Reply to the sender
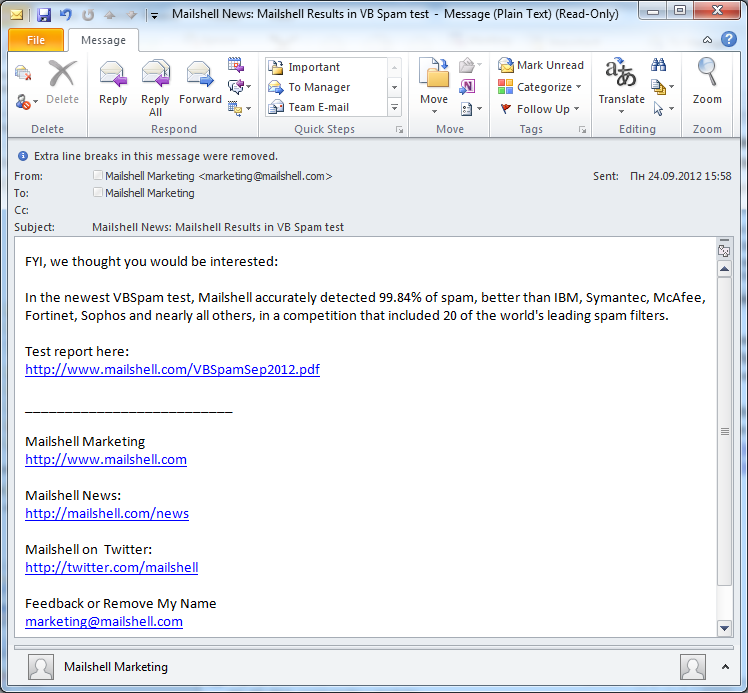Viewport: 748px width, 693px height. [x=113, y=83]
